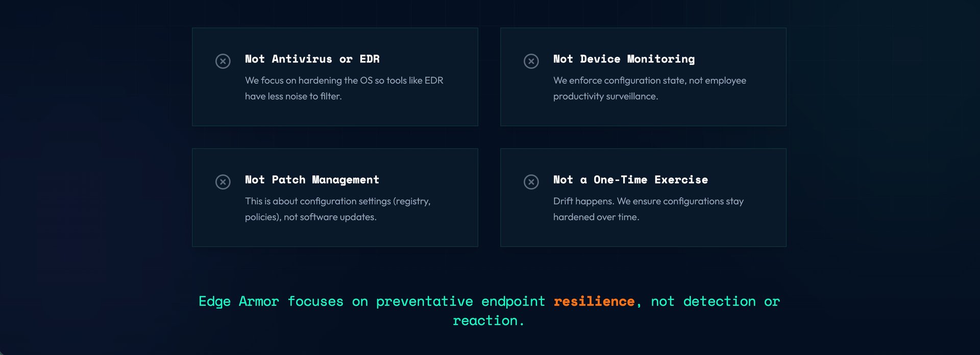This screenshot has height=355, width=980.
Task: Click the Edge Armor tagline text
Action: pos(489,311)
